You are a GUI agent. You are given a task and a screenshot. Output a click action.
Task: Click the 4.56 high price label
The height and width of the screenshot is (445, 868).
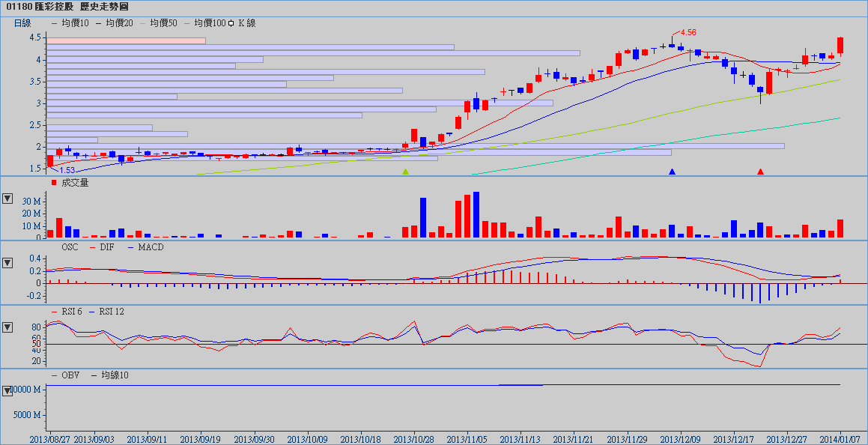688,32
